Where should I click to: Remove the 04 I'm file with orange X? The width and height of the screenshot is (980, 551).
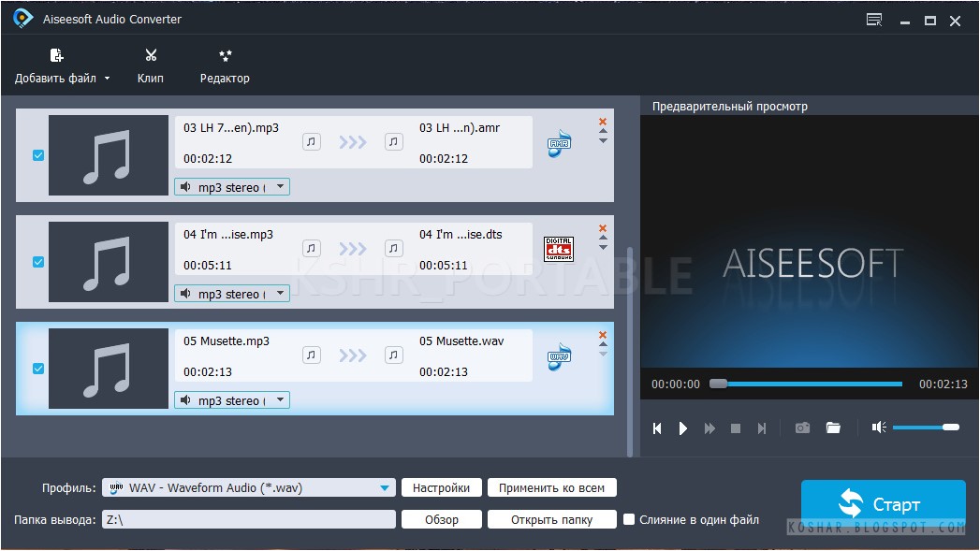coord(603,228)
